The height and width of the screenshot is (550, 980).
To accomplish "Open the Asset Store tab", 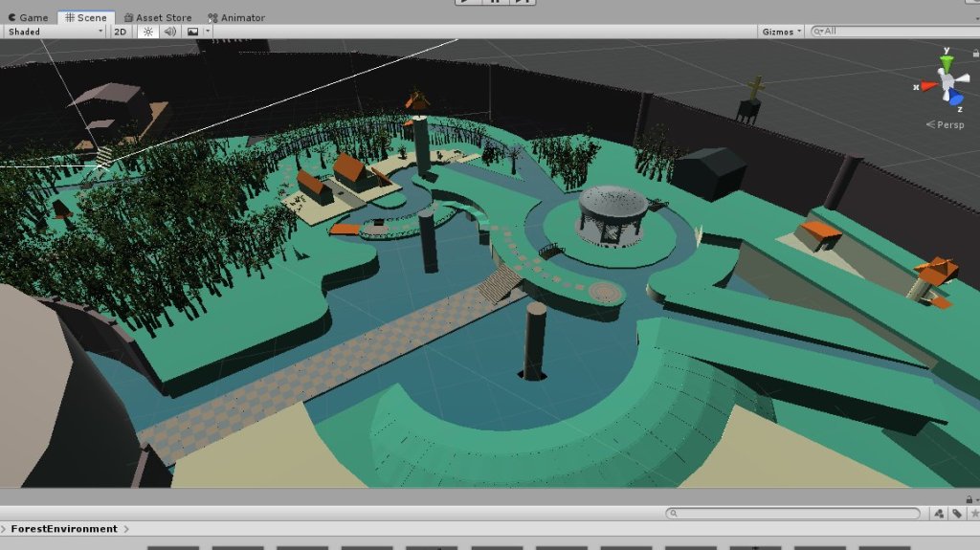I will (157, 17).
